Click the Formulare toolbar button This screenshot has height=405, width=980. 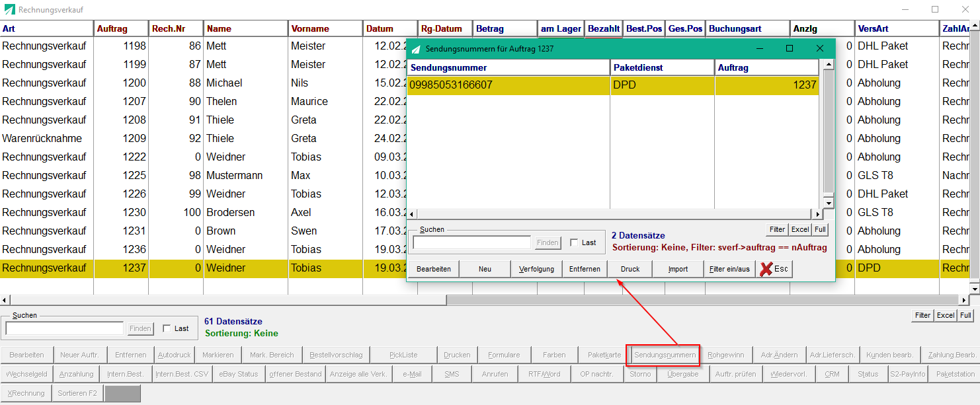point(504,355)
